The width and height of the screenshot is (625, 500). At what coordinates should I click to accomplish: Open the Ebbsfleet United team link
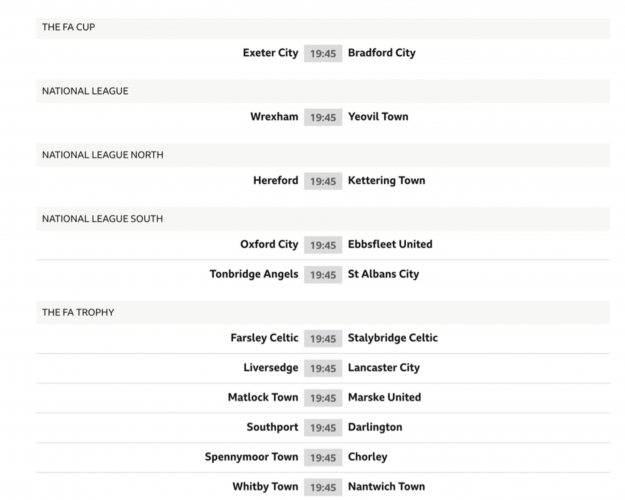(x=390, y=244)
